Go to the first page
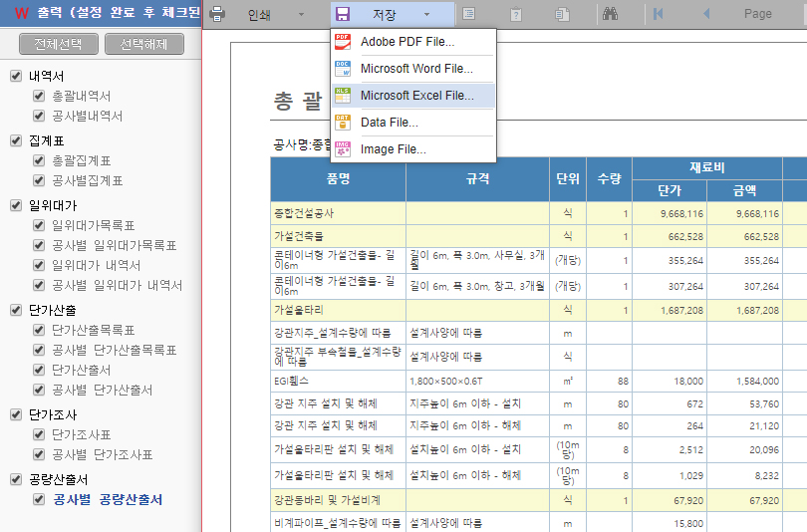Screen dimensions: 807x532 [658, 14]
